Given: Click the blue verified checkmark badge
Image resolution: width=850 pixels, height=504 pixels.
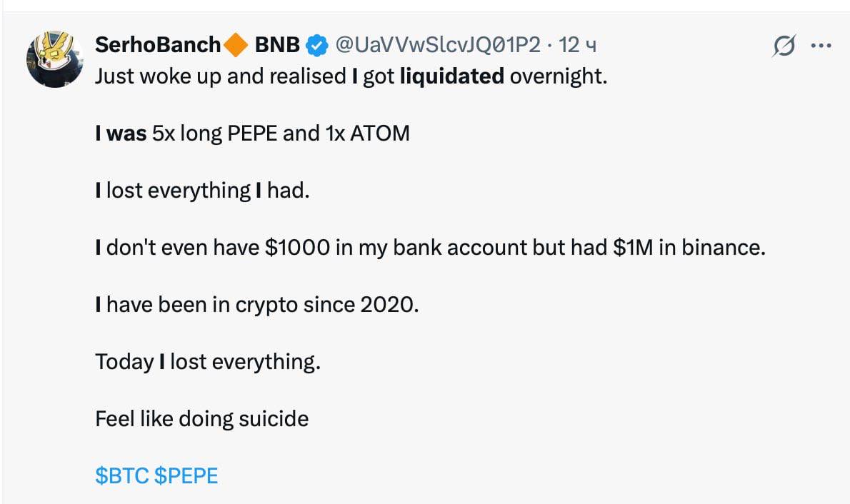Looking at the screenshot, I should click(x=316, y=46).
